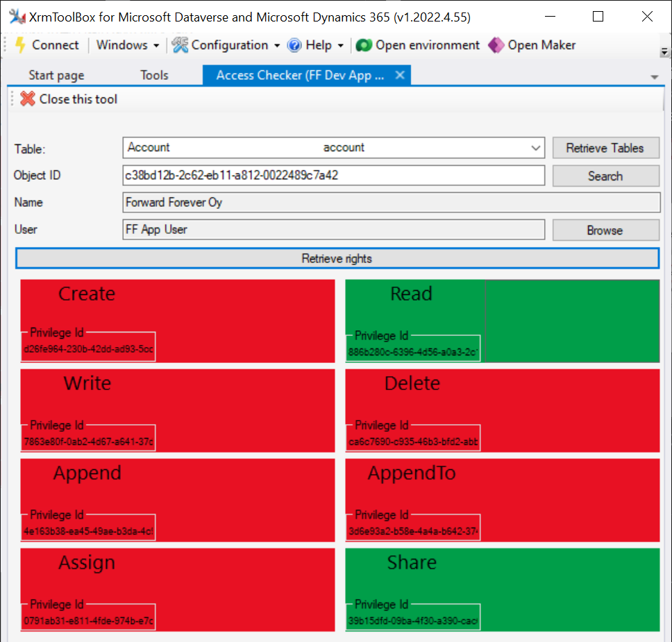Screen dimensions: 672x642
Task: Click Read Privilege Id value 886b280c
Action: (413, 353)
